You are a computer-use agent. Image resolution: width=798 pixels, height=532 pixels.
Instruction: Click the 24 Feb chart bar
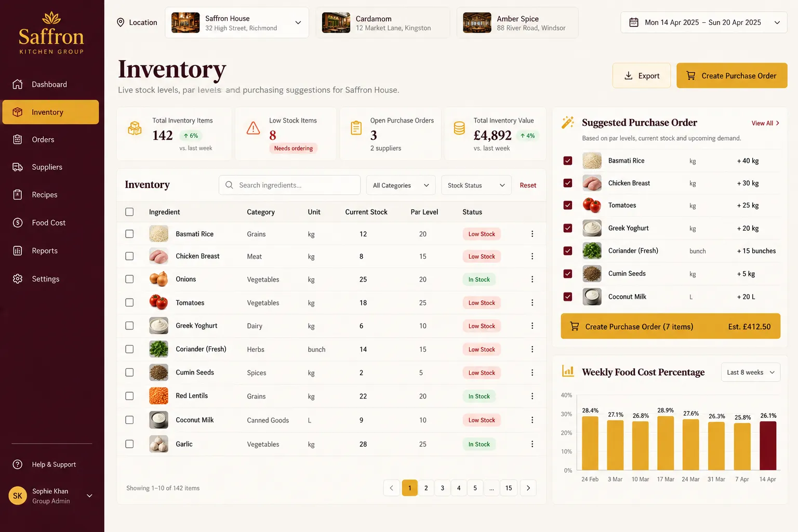pos(590,443)
